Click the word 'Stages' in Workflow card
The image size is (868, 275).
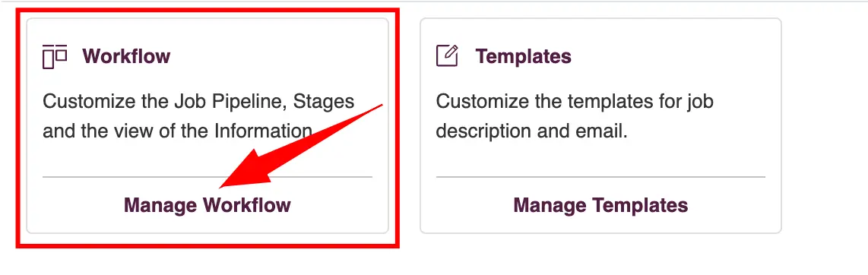coord(323,101)
